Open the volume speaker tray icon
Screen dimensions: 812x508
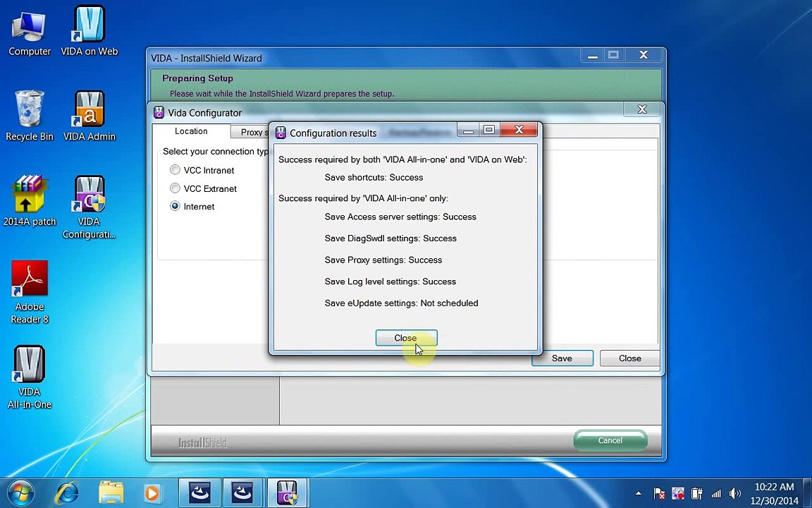click(735, 493)
